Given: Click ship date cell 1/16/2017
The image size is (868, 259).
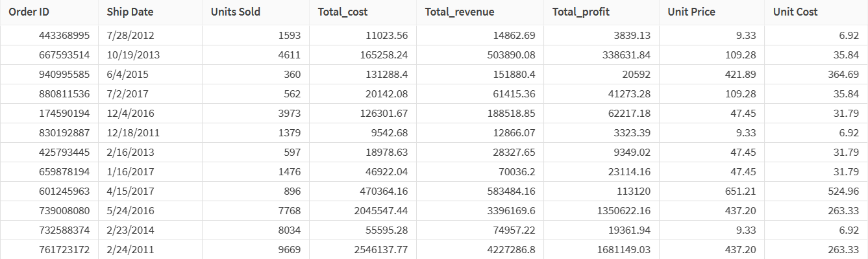Looking at the screenshot, I should coord(150,171).
